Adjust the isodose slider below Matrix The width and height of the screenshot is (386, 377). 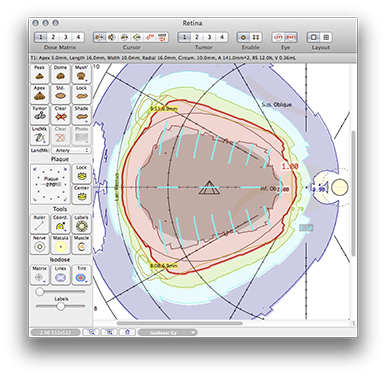click(61, 292)
